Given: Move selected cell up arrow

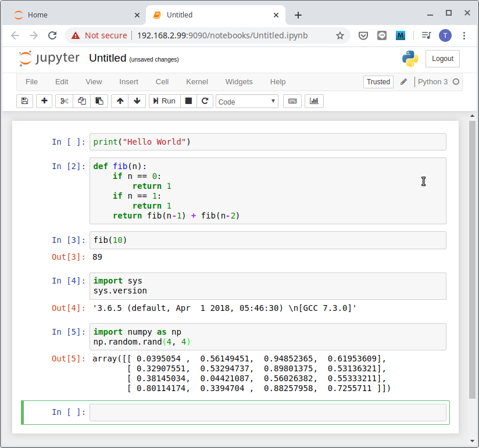Looking at the screenshot, I should coord(120,101).
